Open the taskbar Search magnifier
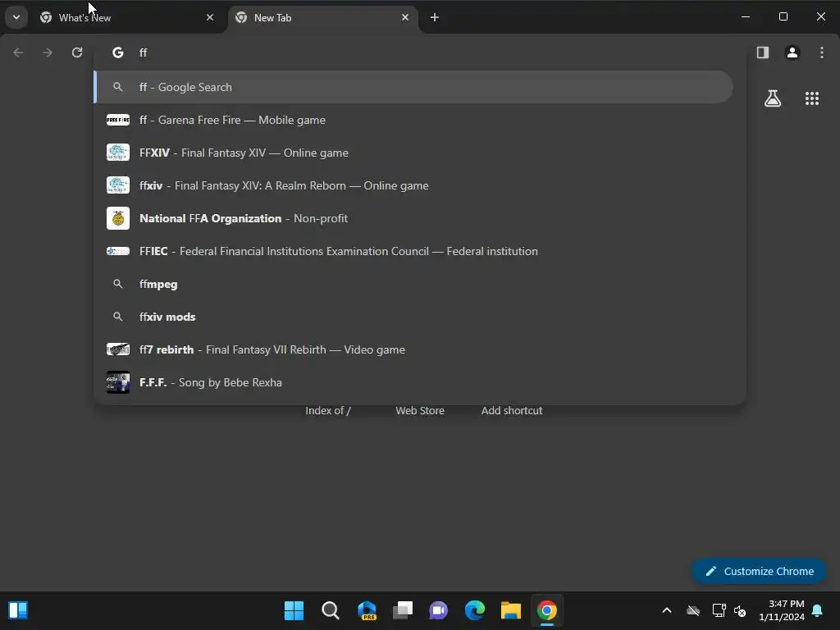Screen dimensions: 840x630 (x=330, y=610)
